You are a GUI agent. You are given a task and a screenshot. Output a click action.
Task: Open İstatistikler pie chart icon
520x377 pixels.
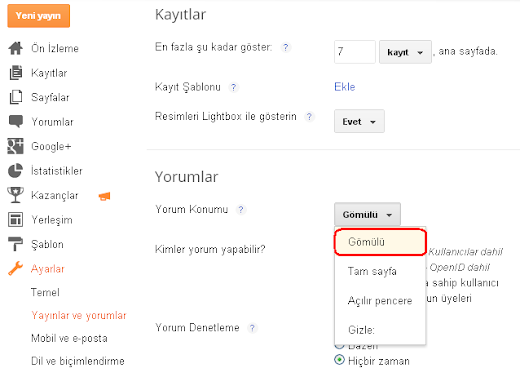[x=15, y=171]
